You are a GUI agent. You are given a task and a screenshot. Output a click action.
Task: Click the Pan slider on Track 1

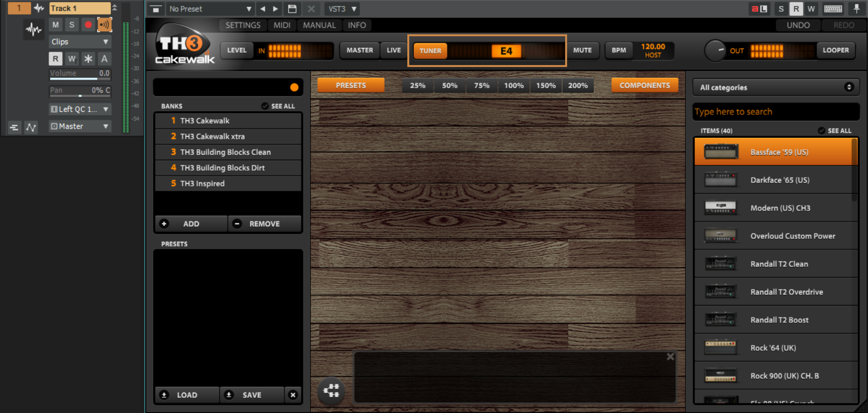click(80, 91)
